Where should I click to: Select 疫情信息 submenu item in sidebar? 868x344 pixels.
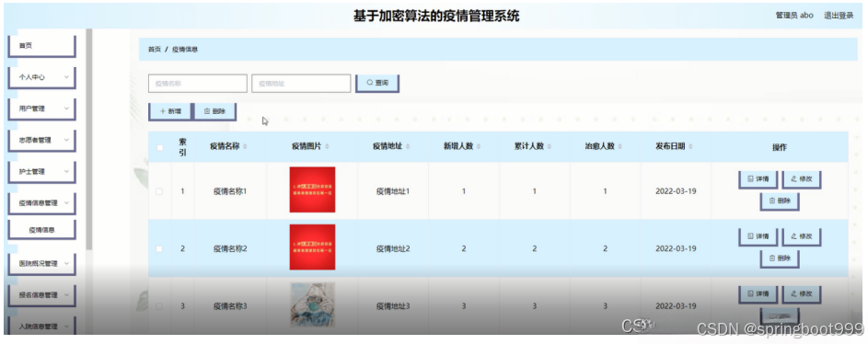(x=41, y=230)
